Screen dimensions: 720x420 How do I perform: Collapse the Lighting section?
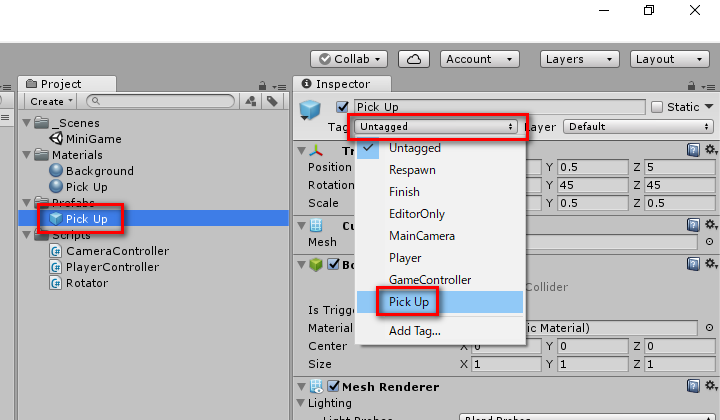pyautogui.click(x=301, y=403)
